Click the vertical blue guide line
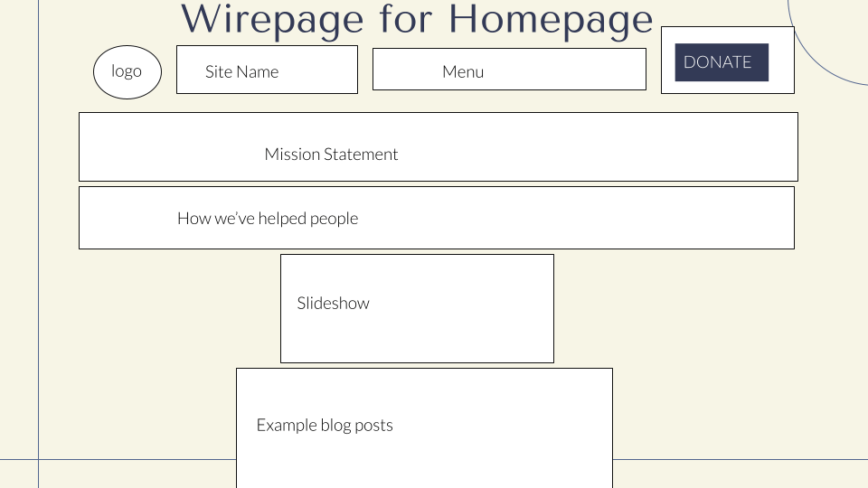This screenshot has height=488, width=868. point(38,271)
